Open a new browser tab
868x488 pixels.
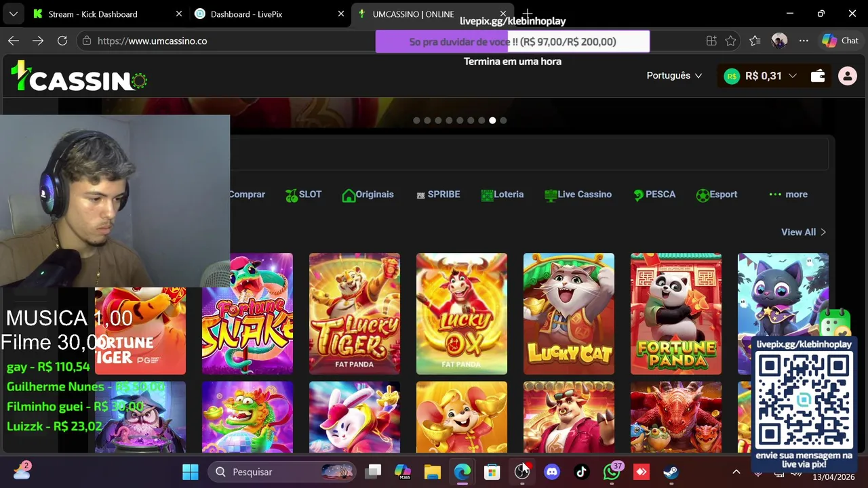click(x=528, y=14)
